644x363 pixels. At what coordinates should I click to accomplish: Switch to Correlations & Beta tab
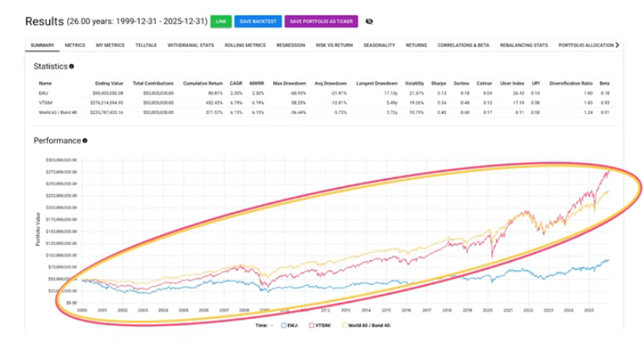pos(464,45)
